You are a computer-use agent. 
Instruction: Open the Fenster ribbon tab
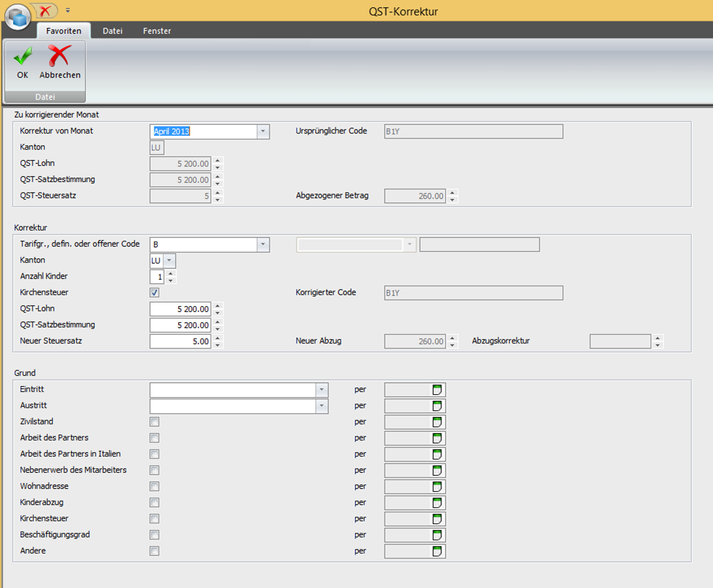coord(157,31)
